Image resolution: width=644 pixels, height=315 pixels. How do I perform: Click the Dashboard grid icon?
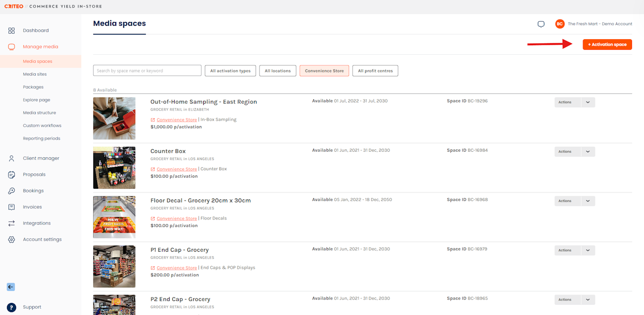[12, 31]
